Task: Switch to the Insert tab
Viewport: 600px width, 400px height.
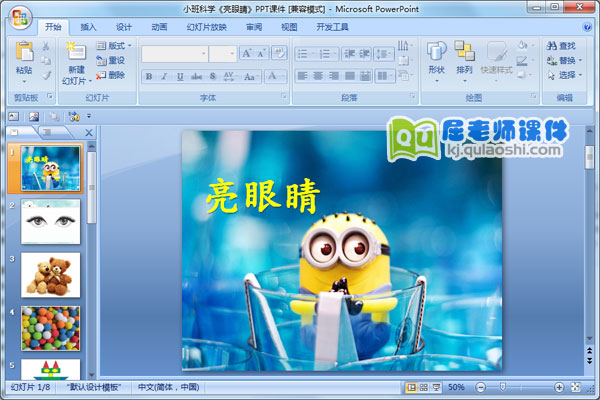Action: pos(88,27)
